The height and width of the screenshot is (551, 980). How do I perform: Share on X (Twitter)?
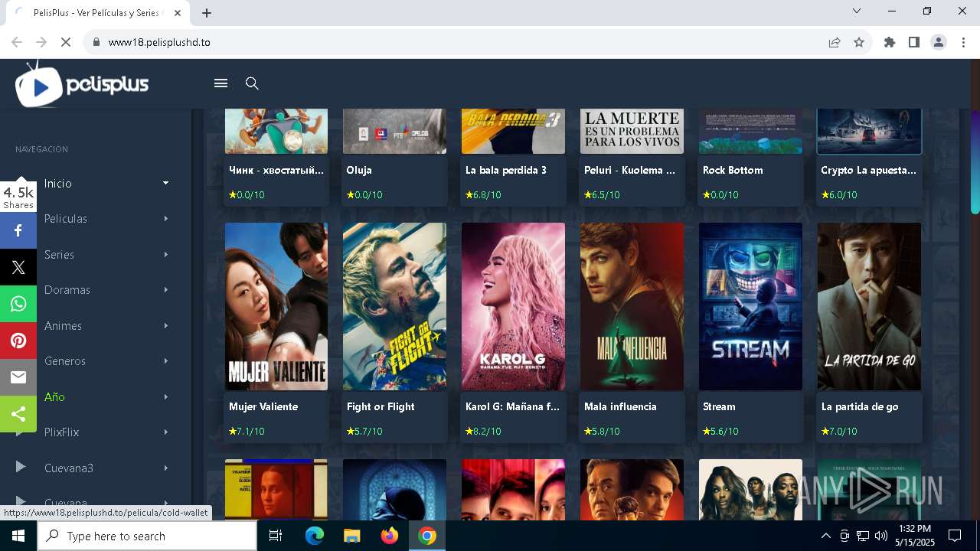tap(18, 267)
